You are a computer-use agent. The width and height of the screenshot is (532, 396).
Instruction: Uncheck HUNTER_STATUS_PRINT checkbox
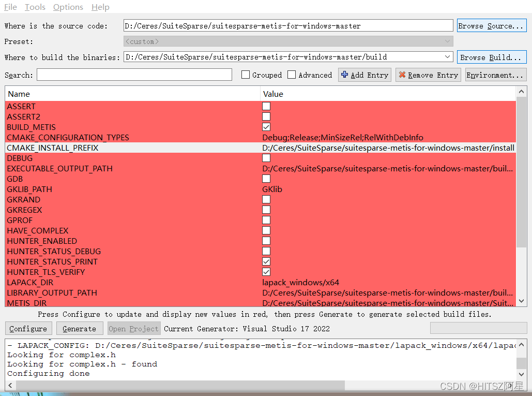[x=266, y=261]
